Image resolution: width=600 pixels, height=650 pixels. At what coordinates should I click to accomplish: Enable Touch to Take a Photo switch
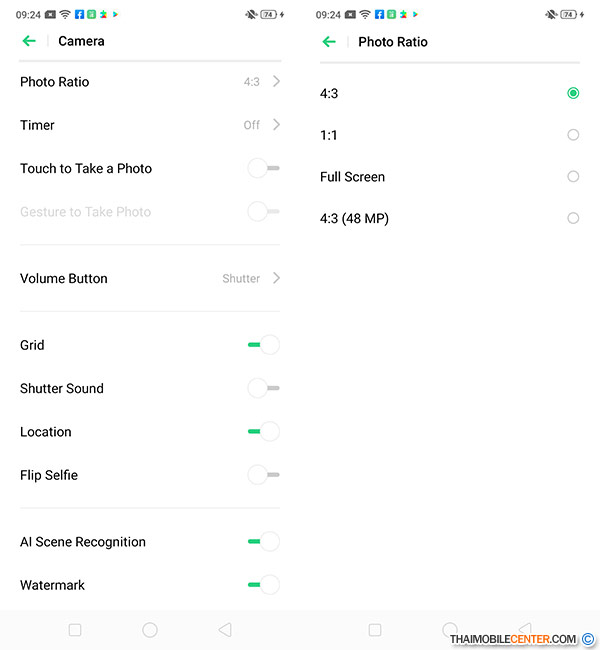(x=263, y=168)
